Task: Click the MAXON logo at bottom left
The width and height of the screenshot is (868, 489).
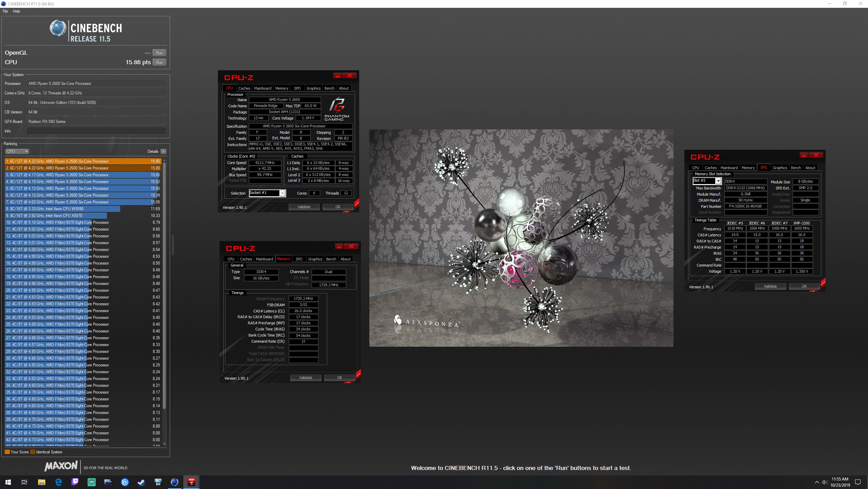Action: (x=61, y=466)
